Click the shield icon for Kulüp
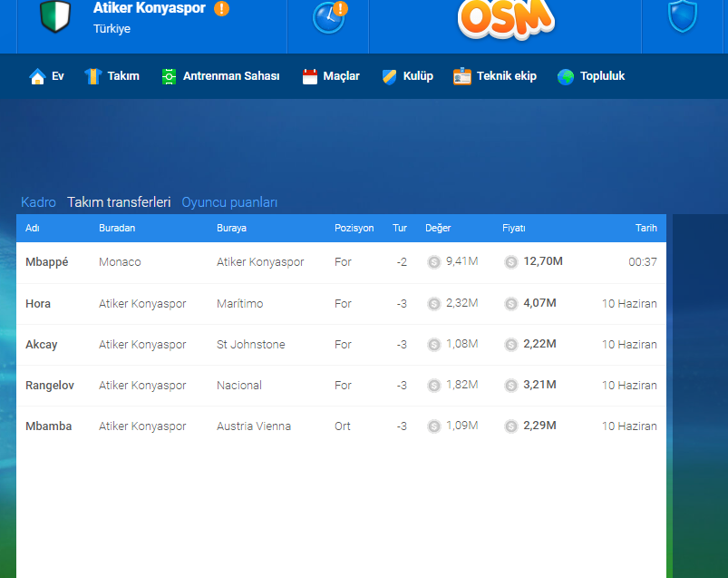 pyautogui.click(x=389, y=76)
